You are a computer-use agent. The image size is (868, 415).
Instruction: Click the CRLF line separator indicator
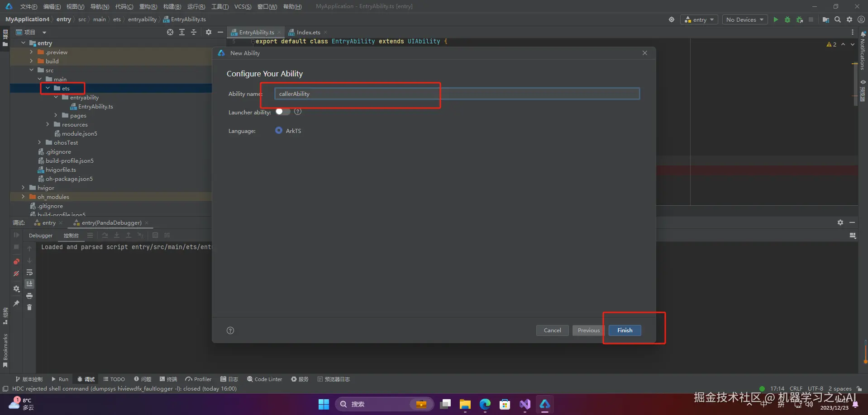point(796,388)
